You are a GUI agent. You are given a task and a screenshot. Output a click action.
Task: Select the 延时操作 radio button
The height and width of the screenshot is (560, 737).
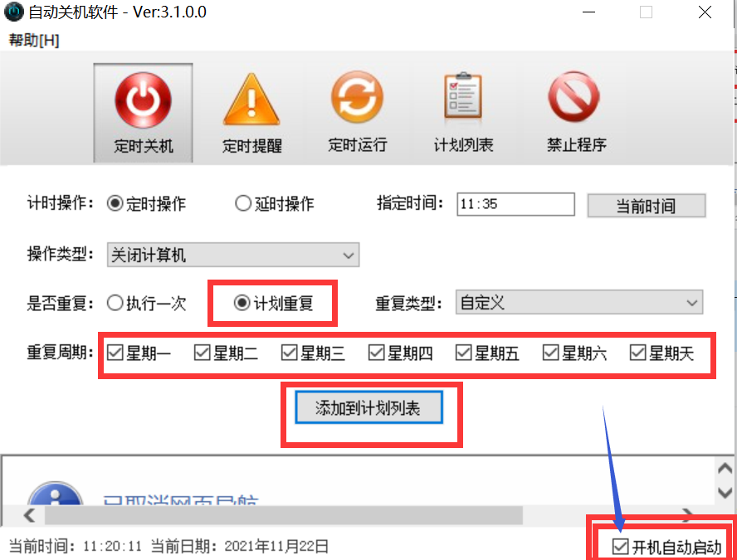click(242, 203)
